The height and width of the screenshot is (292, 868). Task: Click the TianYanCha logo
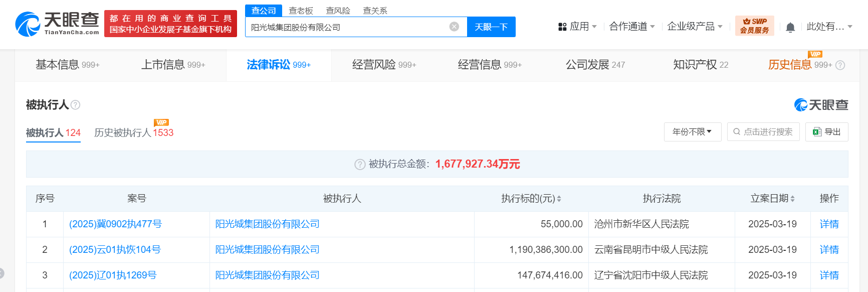(x=57, y=24)
